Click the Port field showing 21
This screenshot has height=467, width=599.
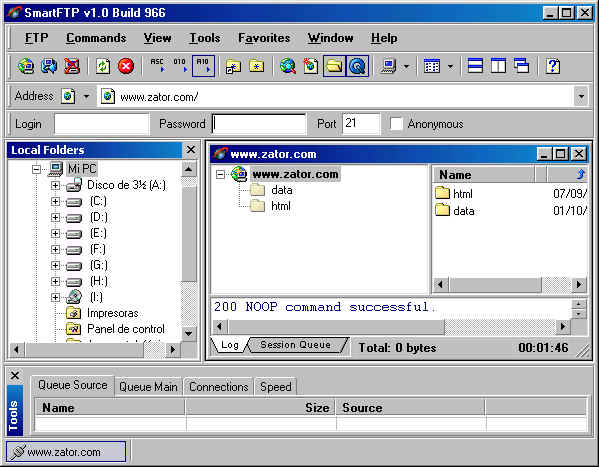tap(361, 124)
